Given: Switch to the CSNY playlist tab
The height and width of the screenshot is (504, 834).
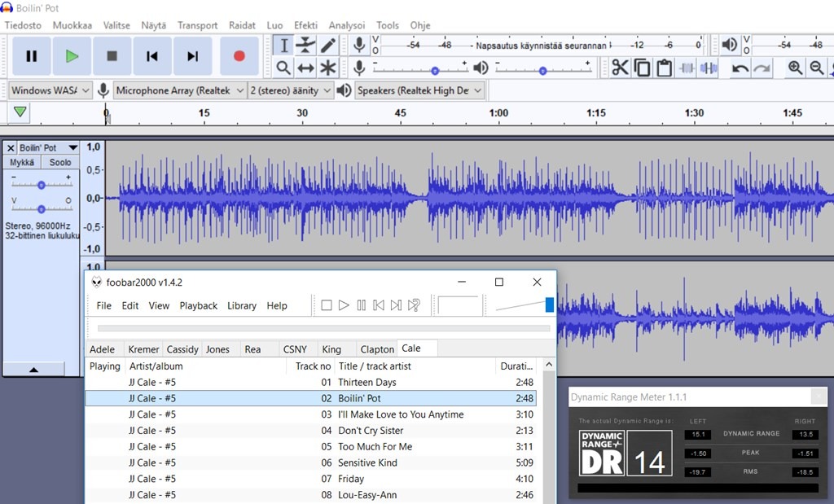Looking at the screenshot, I should (295, 349).
